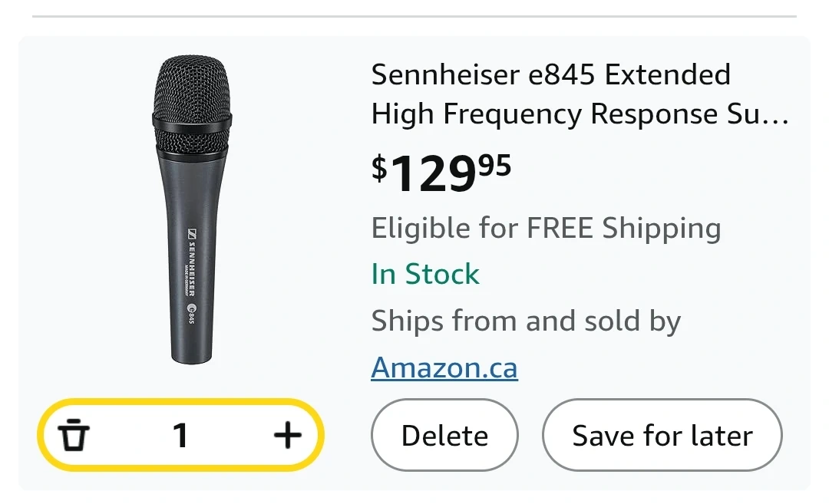Click the word 'Extended' in the product title

coord(667,74)
